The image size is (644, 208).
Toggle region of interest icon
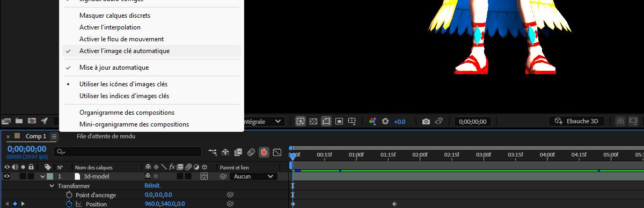pos(339,121)
